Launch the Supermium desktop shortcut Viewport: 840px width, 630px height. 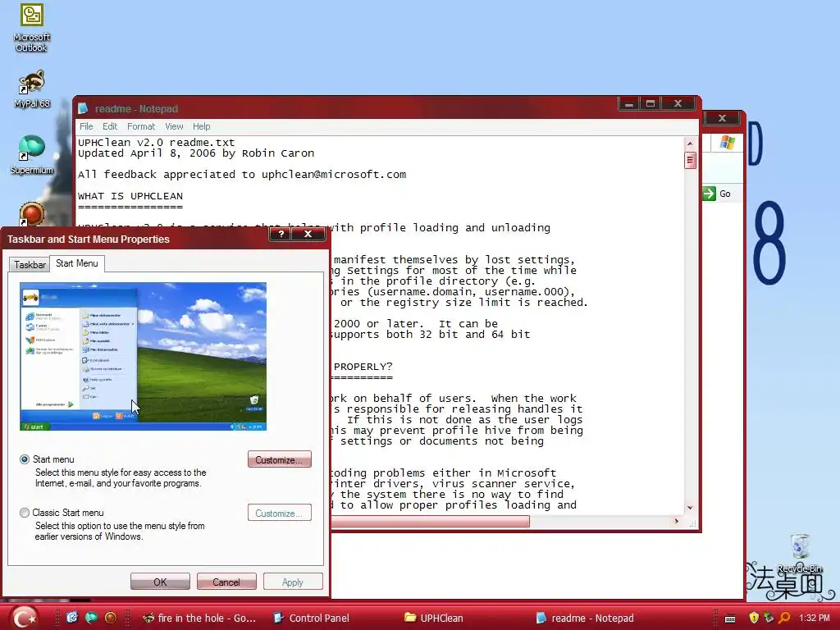[32, 154]
